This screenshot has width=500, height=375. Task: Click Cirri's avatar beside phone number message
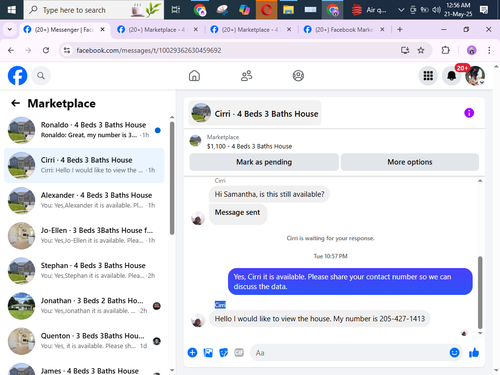pyautogui.click(x=198, y=320)
